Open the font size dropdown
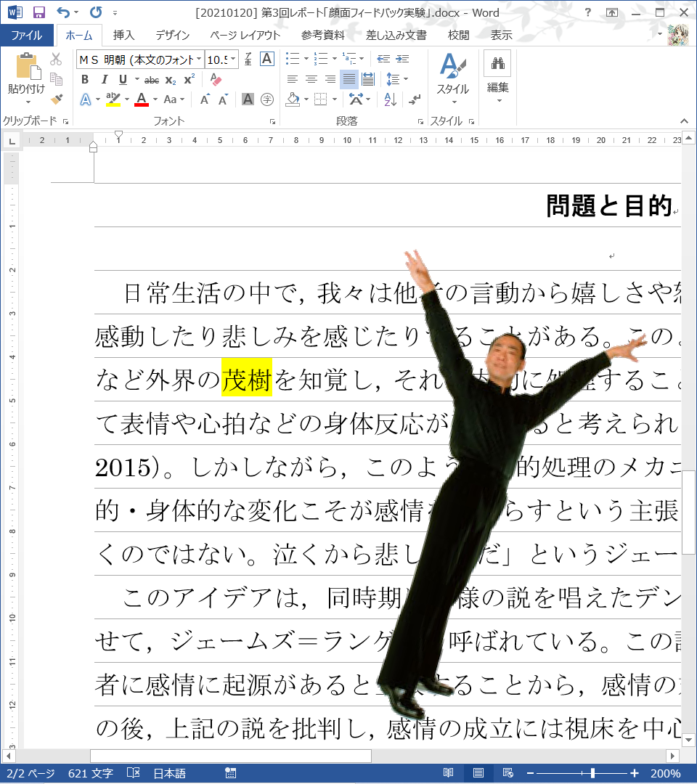Viewport: 697px width, 784px height. tap(233, 60)
